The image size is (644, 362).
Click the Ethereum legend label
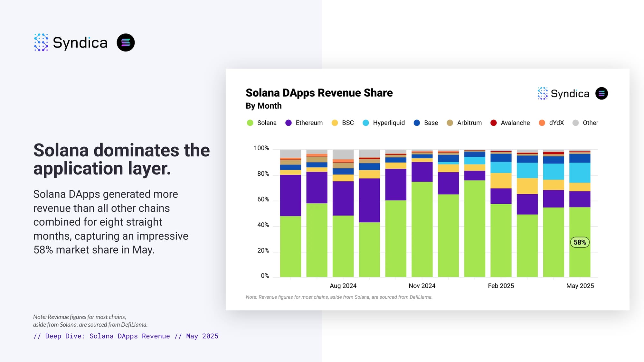[309, 123]
